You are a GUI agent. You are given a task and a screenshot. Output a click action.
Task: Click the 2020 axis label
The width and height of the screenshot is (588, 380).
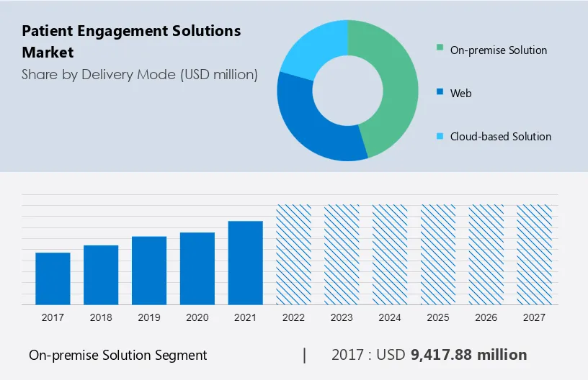click(x=197, y=317)
